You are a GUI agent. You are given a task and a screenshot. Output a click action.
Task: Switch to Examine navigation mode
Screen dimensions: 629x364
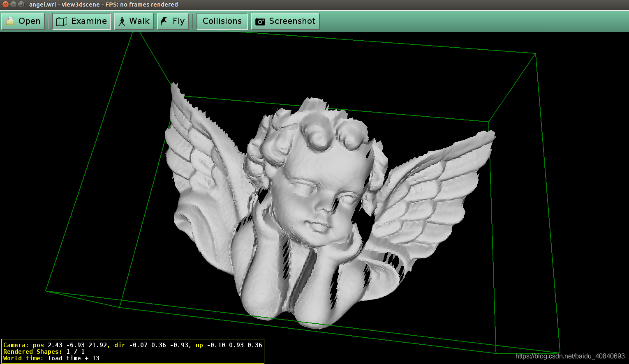[81, 21]
